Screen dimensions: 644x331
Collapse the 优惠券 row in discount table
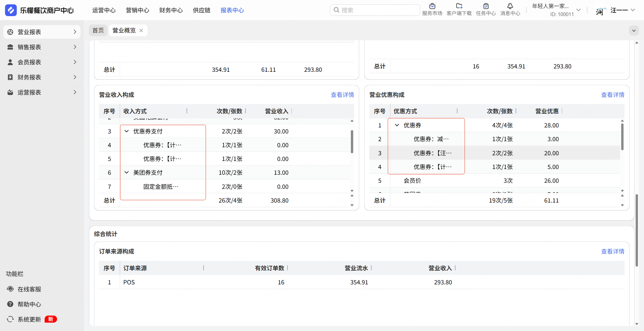pyautogui.click(x=397, y=125)
